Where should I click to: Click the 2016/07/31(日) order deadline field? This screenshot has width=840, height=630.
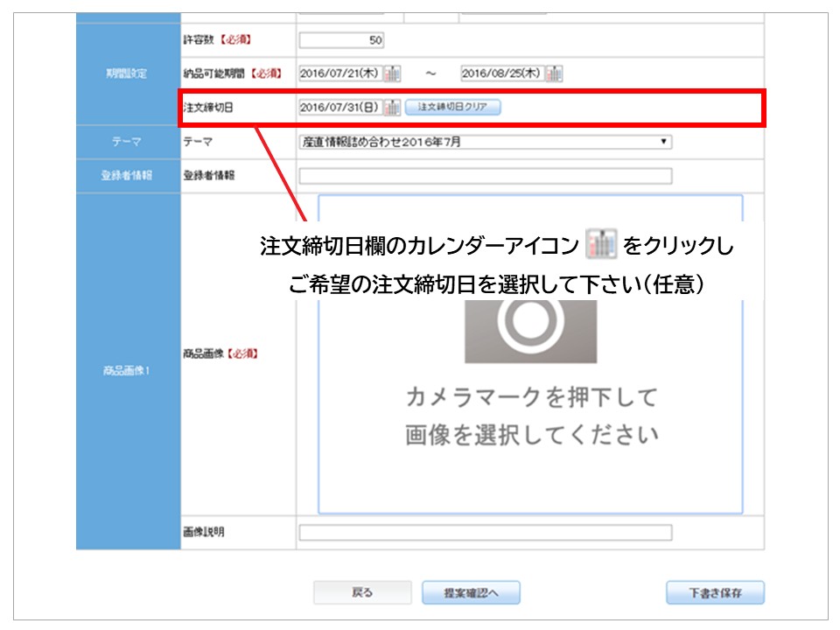(x=339, y=108)
